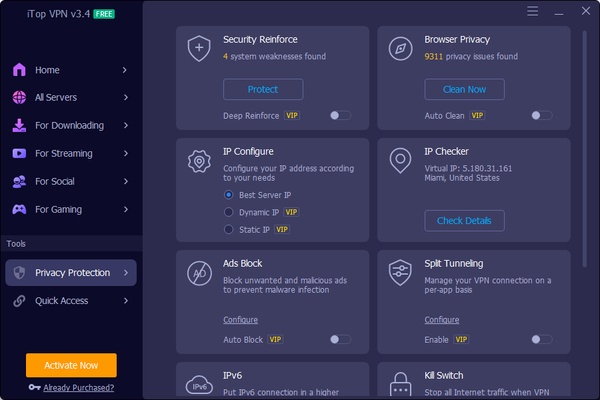
Task: Open the Home menu item
Action: point(71,70)
